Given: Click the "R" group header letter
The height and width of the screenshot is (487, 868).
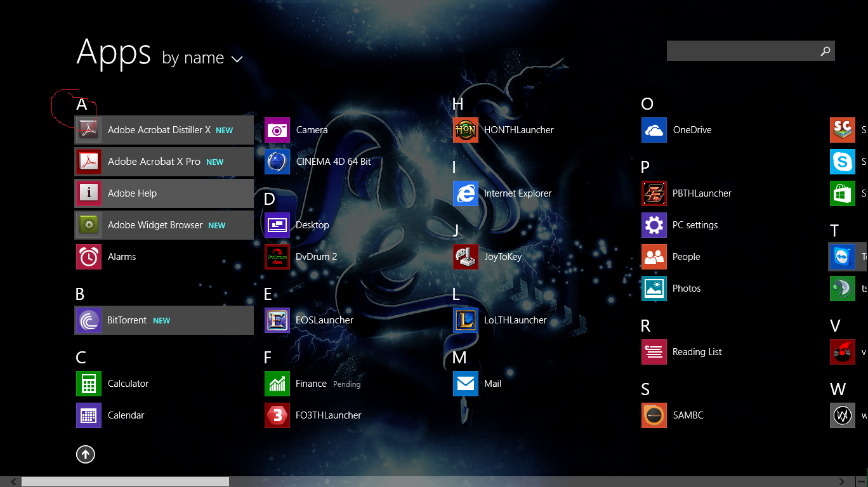Looking at the screenshot, I should click(x=646, y=326).
